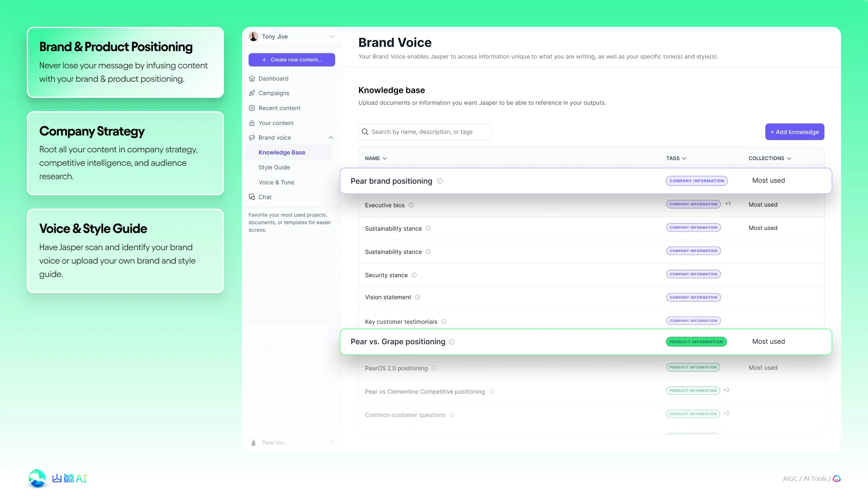Click the Company Strategy card
The height and width of the screenshot is (504, 868).
point(125,153)
